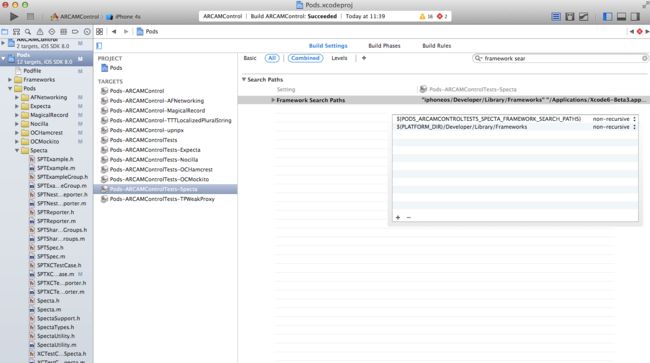Image resolution: width=650 pixels, height=363 pixels.
Task: Toggle the navigator pane
Action: pos(607,17)
